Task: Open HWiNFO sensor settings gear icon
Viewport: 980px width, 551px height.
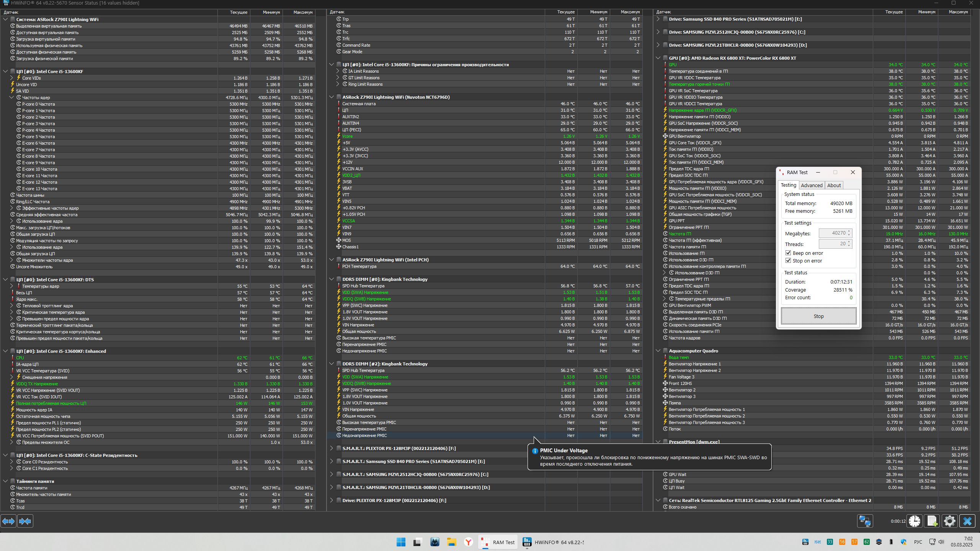Action: coord(950,521)
